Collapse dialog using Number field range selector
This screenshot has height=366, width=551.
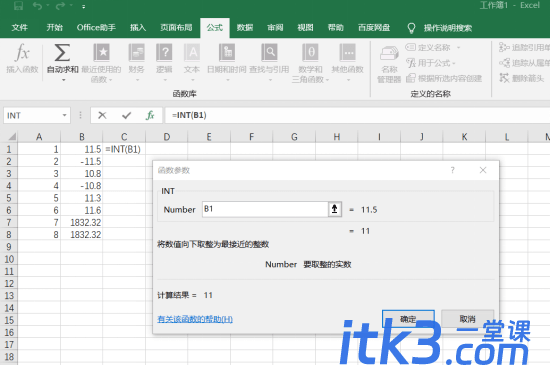tap(335, 209)
